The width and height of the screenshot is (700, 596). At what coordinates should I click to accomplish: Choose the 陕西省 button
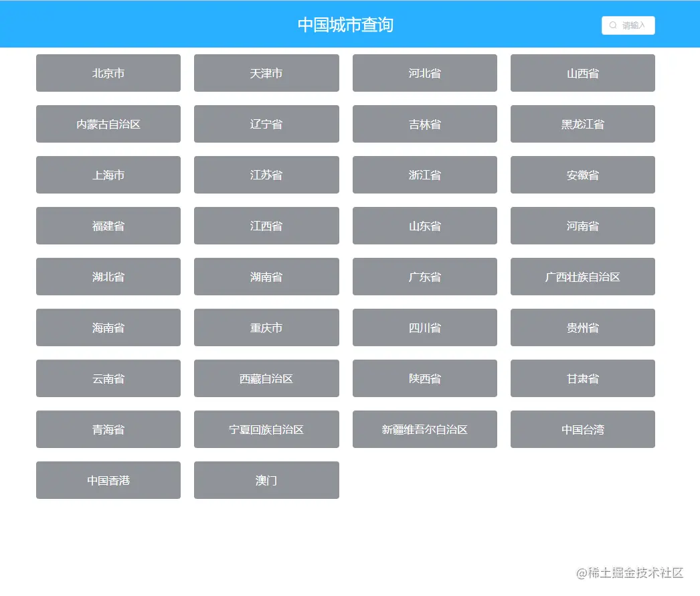click(x=424, y=379)
